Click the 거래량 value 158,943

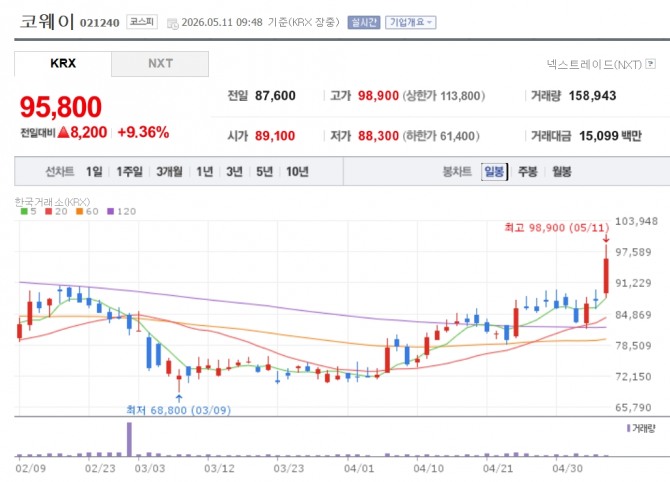tap(592, 96)
